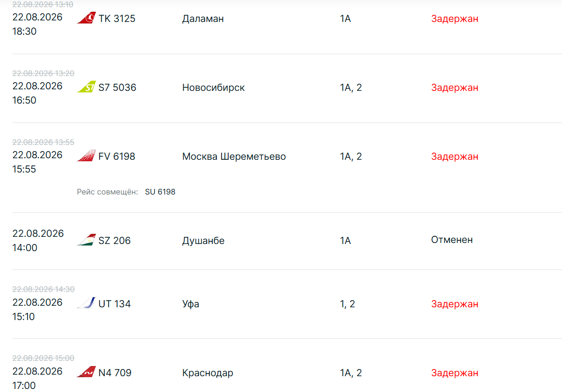Open flight S7 5036 details

point(117,87)
